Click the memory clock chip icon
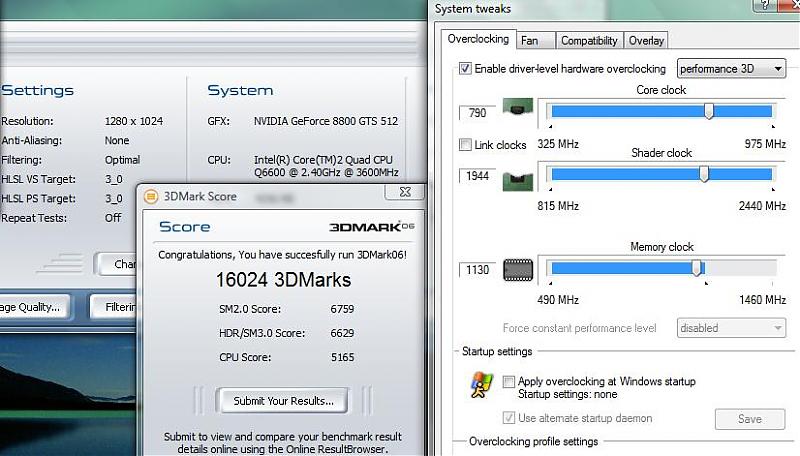The image size is (800, 456). click(518, 270)
